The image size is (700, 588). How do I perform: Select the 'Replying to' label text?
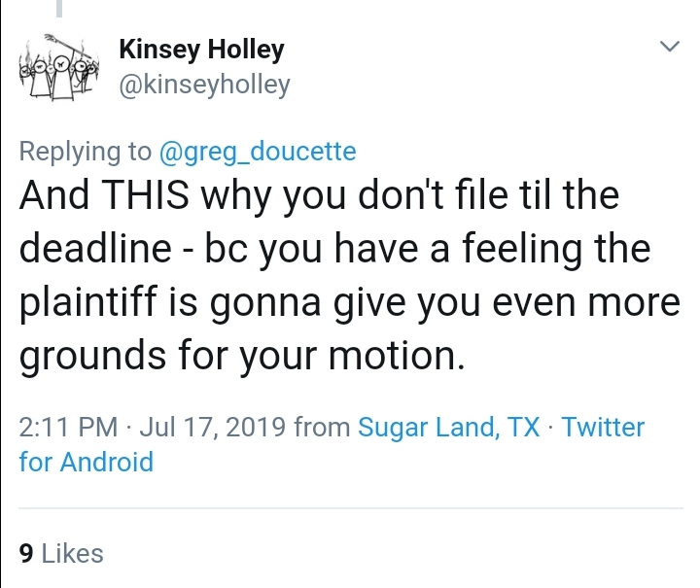click(x=86, y=153)
